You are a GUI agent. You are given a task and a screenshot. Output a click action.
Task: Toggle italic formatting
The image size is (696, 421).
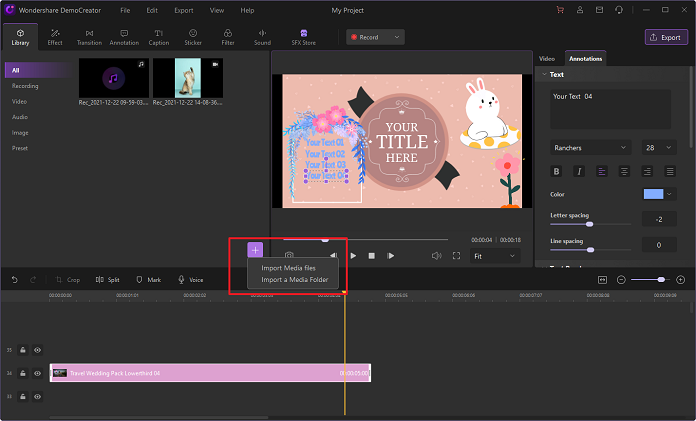point(579,171)
